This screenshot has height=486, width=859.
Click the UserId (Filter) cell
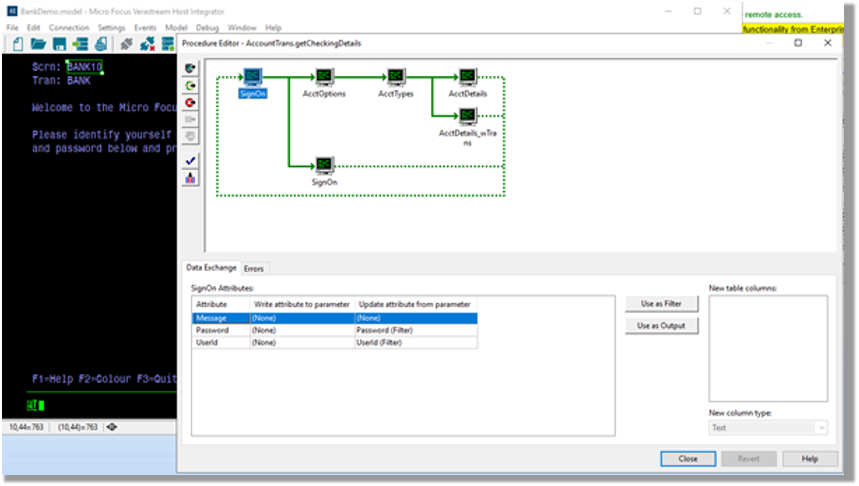pyautogui.click(x=416, y=342)
